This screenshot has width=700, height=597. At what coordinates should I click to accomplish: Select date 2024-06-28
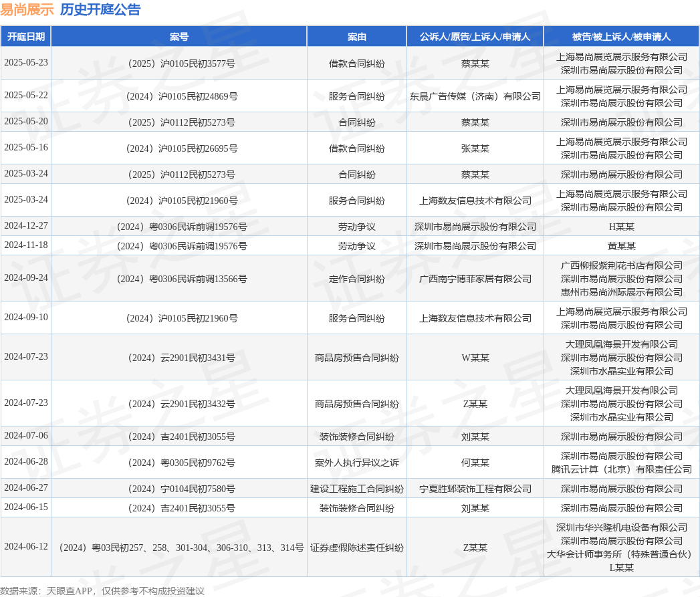click(26, 462)
